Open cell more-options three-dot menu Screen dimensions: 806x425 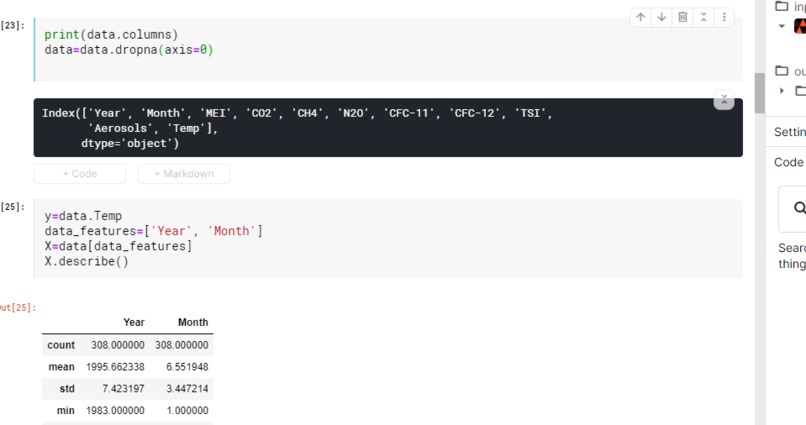point(724,17)
